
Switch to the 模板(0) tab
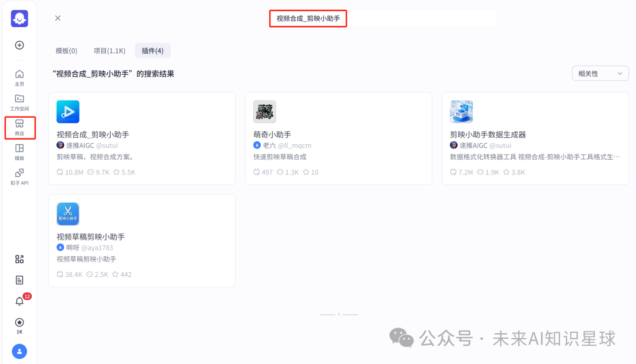pos(66,51)
